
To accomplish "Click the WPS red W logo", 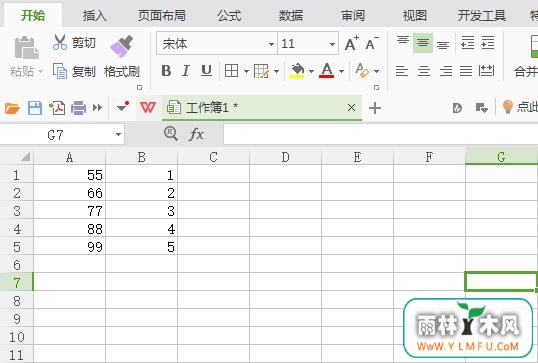I will tap(148, 108).
